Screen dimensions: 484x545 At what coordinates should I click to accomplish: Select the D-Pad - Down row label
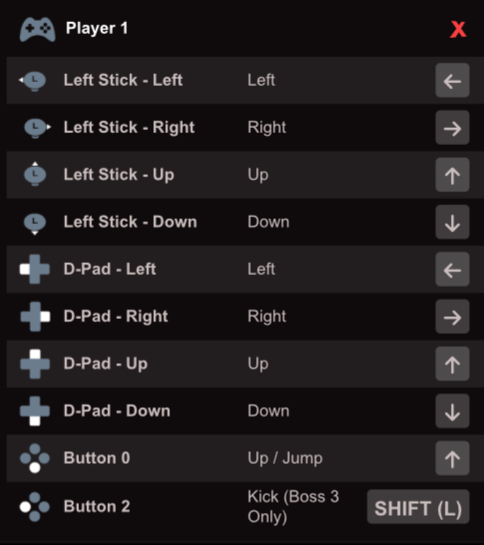[117, 411]
